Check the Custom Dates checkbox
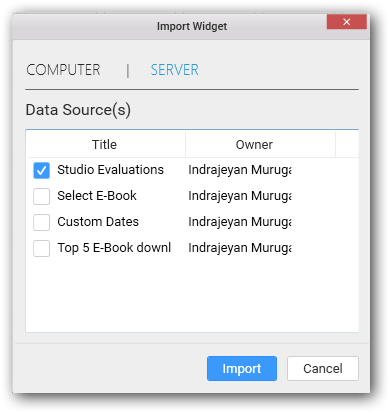 41,222
